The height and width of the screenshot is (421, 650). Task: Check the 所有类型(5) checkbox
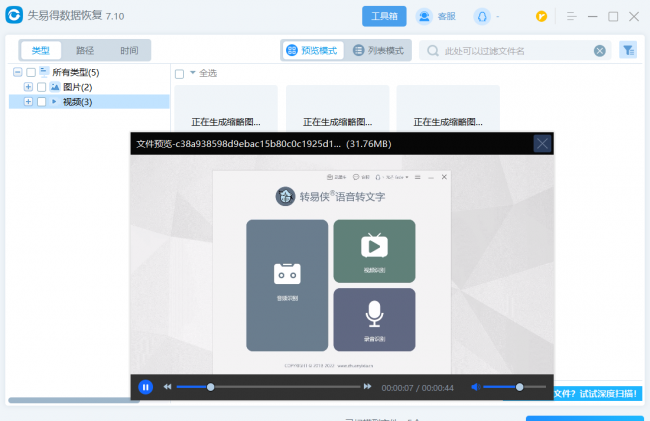coord(31,73)
